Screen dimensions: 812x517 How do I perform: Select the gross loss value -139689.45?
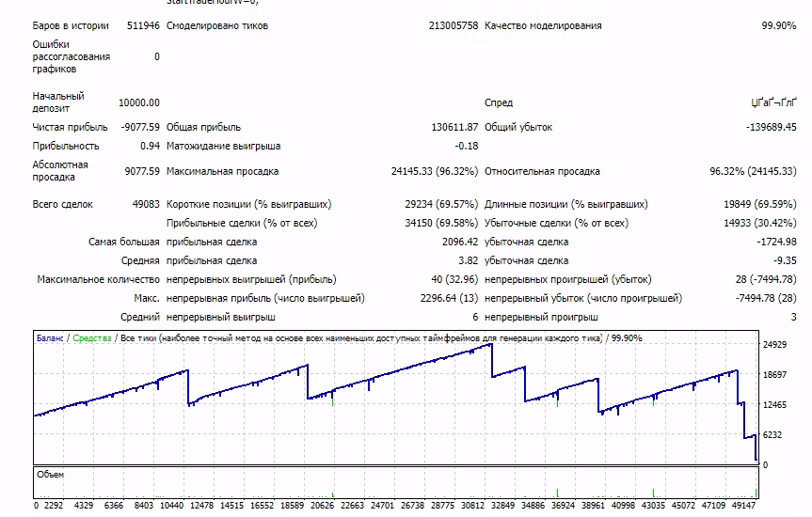pos(772,127)
